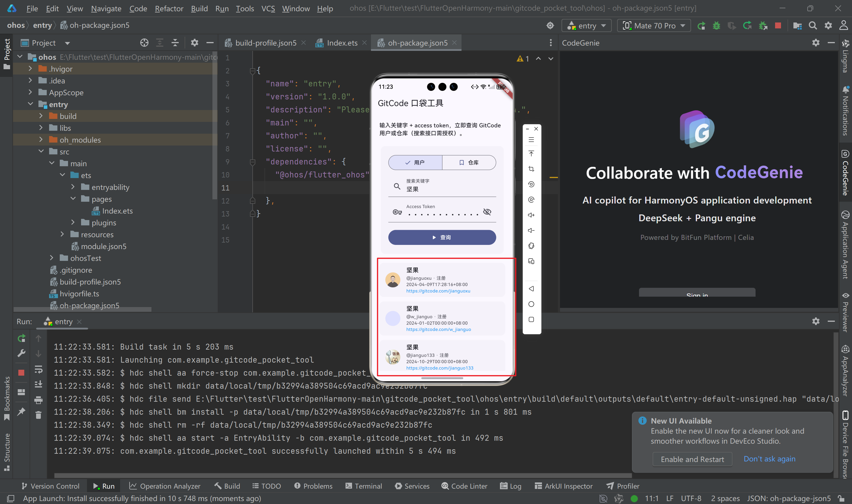This screenshot has height=504, width=852.
Task: Collapse the pages folder in tree
Action: [x=73, y=199]
